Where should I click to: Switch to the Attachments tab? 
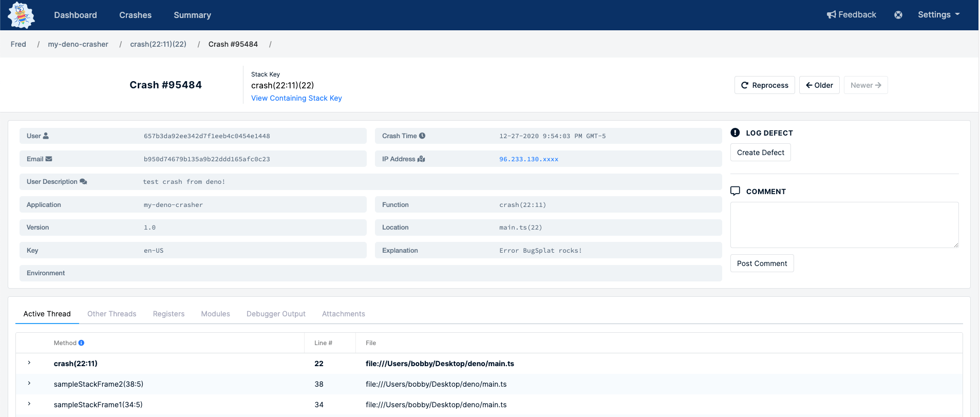pos(344,314)
